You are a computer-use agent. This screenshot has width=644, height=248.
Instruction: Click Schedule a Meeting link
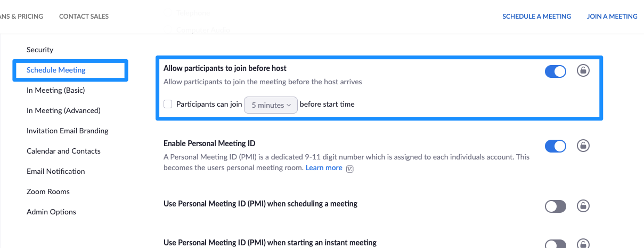click(x=536, y=17)
